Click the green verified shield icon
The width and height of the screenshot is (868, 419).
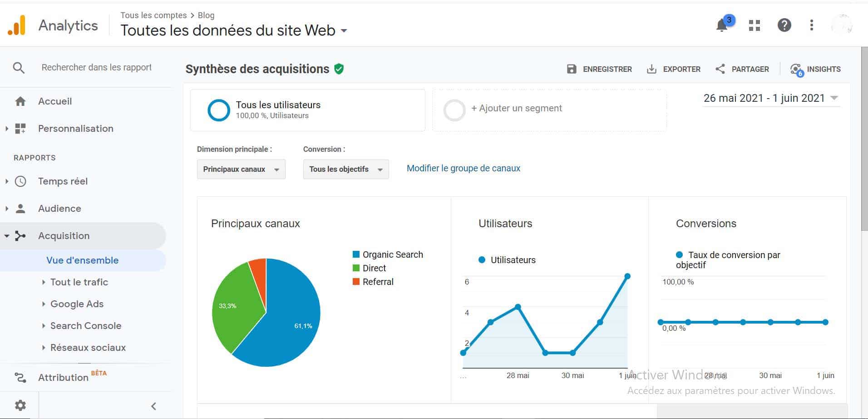(x=339, y=69)
